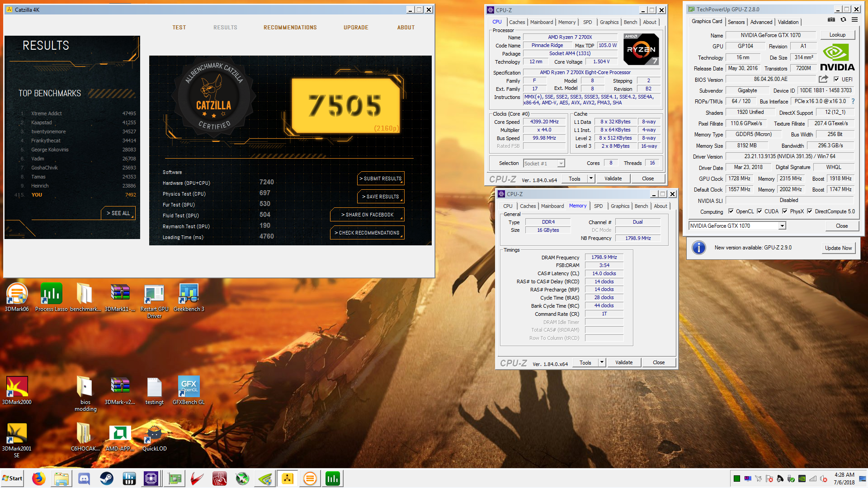This screenshot has height=488, width=868.
Task: Open Windows Explorer from the taskbar
Action: tap(61, 479)
